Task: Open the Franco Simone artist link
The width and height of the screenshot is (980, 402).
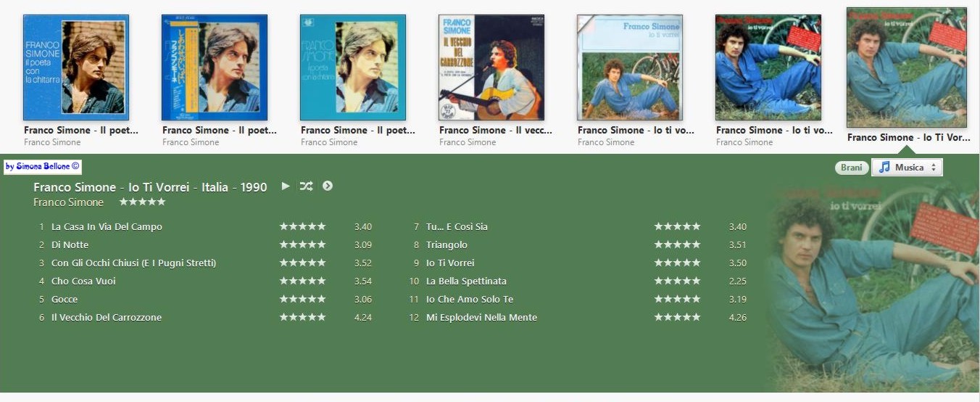Action: point(68,202)
